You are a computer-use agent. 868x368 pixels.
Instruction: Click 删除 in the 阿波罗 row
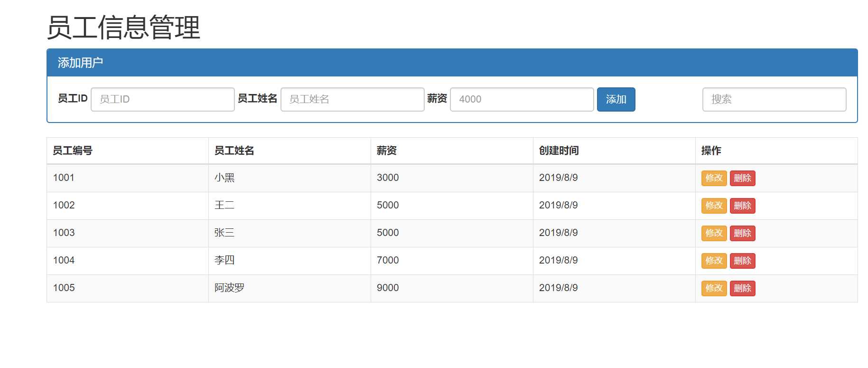743,288
